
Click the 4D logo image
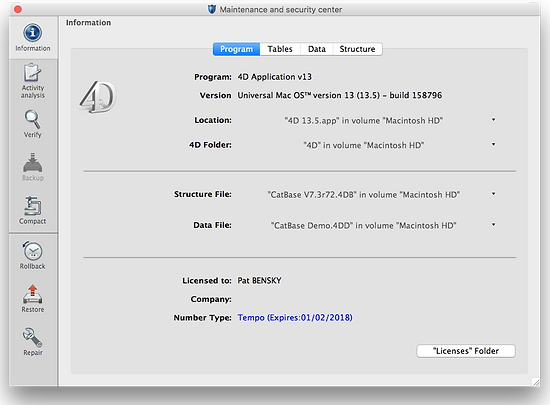tap(97, 97)
